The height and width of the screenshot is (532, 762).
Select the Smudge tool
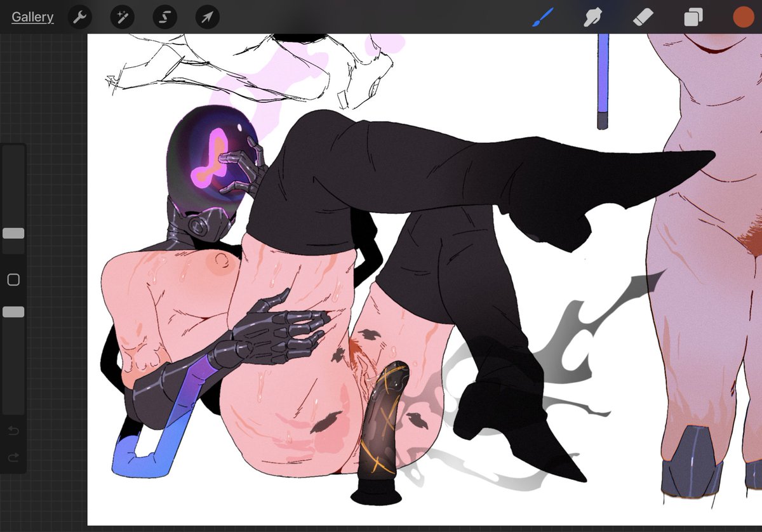coord(592,17)
